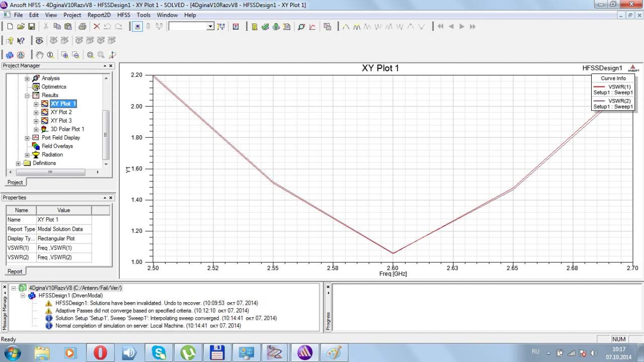Open the Opera browser from taskbar
Viewport: 644px width, 362px height.
100,352
